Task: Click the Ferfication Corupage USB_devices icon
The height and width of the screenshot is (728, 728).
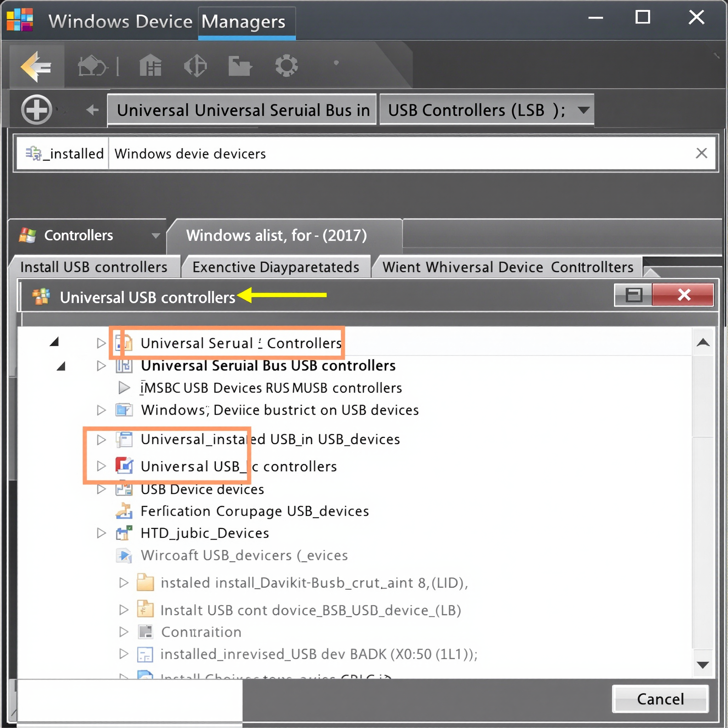Action: point(124,511)
